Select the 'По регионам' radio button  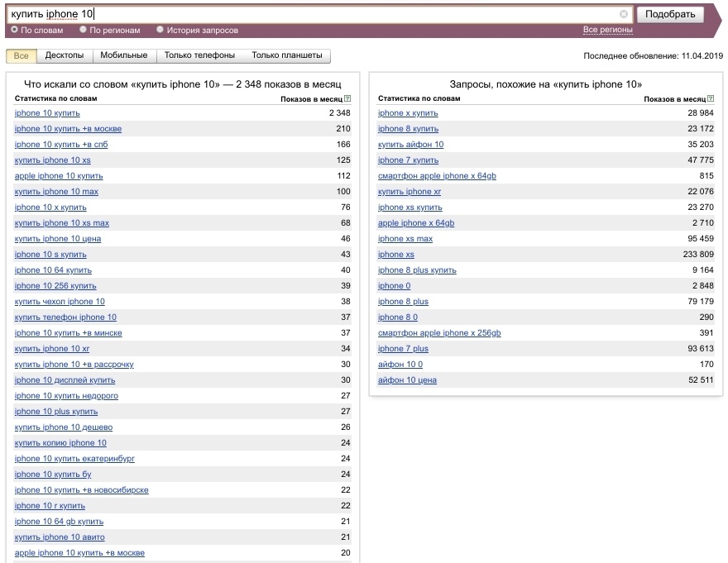pyautogui.click(x=83, y=29)
